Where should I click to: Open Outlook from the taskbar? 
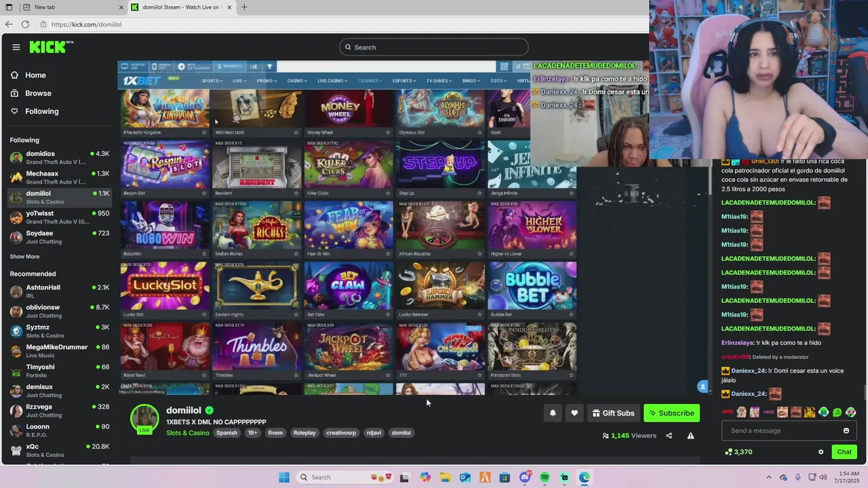465,477
